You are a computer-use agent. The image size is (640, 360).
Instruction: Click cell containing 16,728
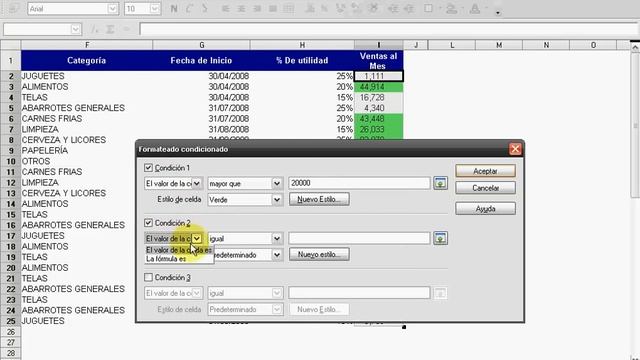[379, 98]
